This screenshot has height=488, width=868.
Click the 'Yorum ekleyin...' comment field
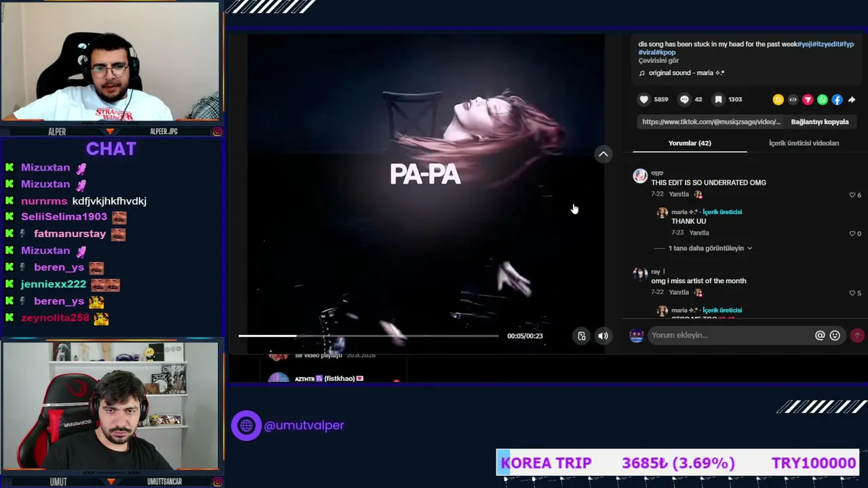tap(731, 335)
